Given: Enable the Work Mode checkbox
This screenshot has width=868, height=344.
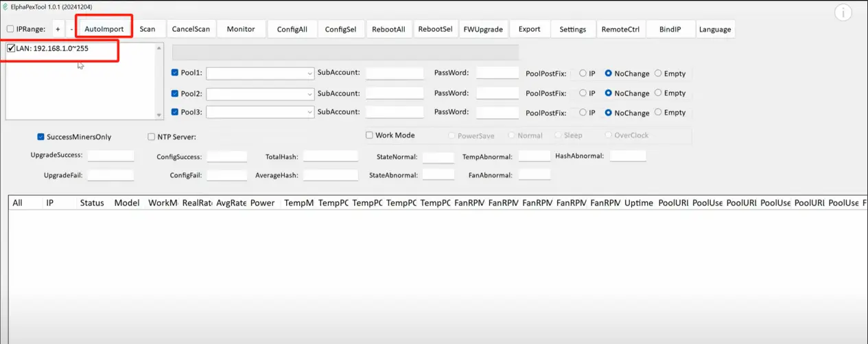Looking at the screenshot, I should 369,135.
